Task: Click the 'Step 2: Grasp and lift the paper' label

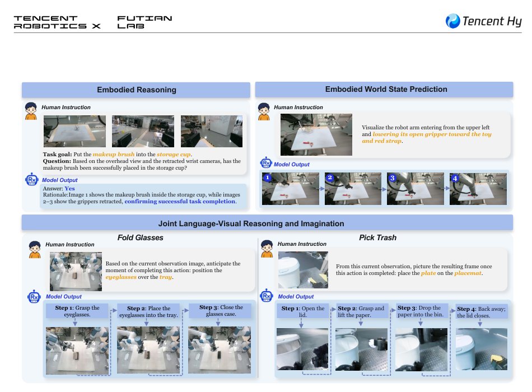Action: tap(361, 311)
